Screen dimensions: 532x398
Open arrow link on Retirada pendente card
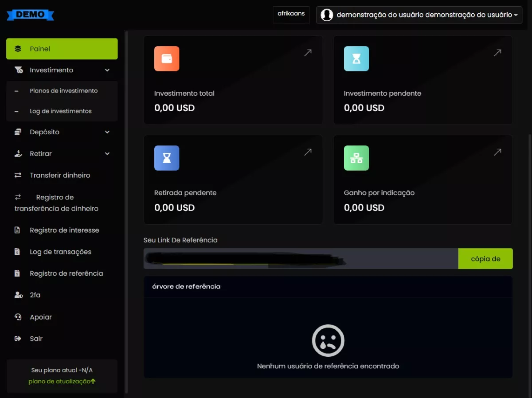pos(308,152)
